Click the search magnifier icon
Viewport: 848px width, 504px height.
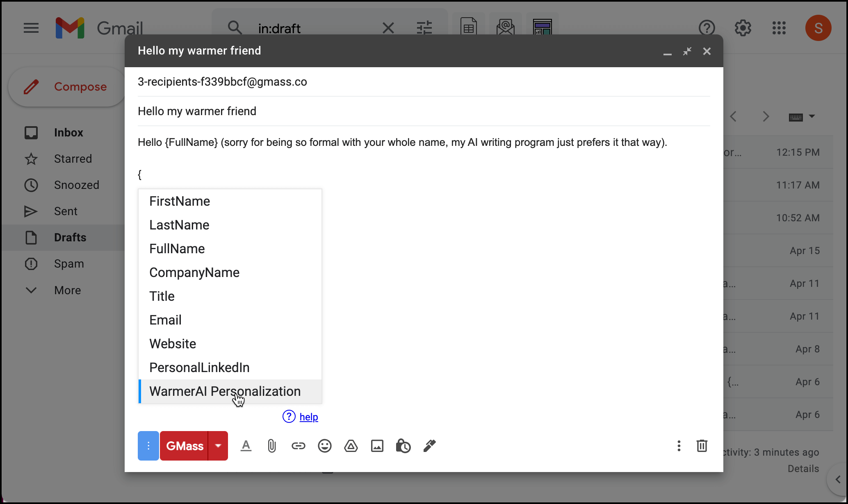pos(235,28)
